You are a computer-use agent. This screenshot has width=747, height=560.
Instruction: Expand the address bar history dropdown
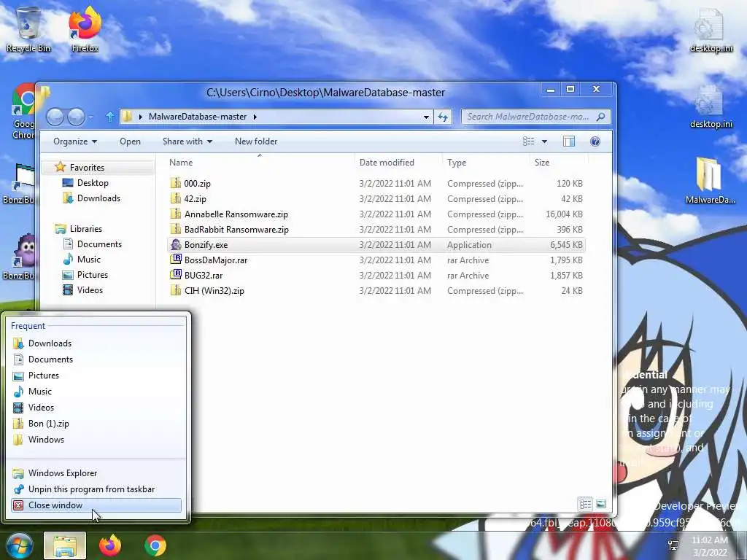tap(426, 117)
